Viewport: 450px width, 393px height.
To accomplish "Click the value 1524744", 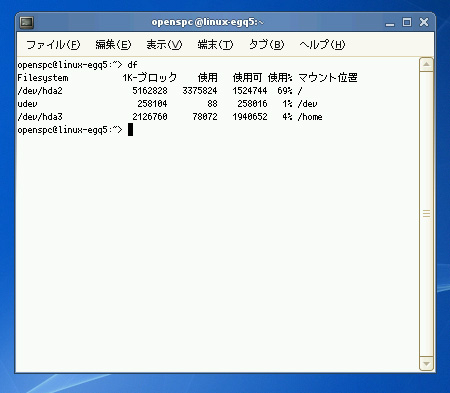I will [250, 91].
